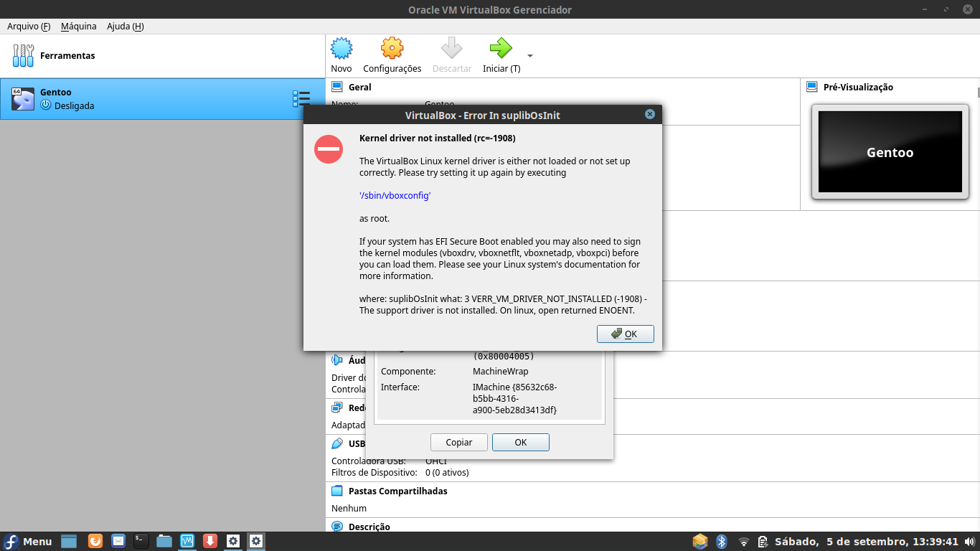Click the IMachine interface UUID text

[x=515, y=398]
